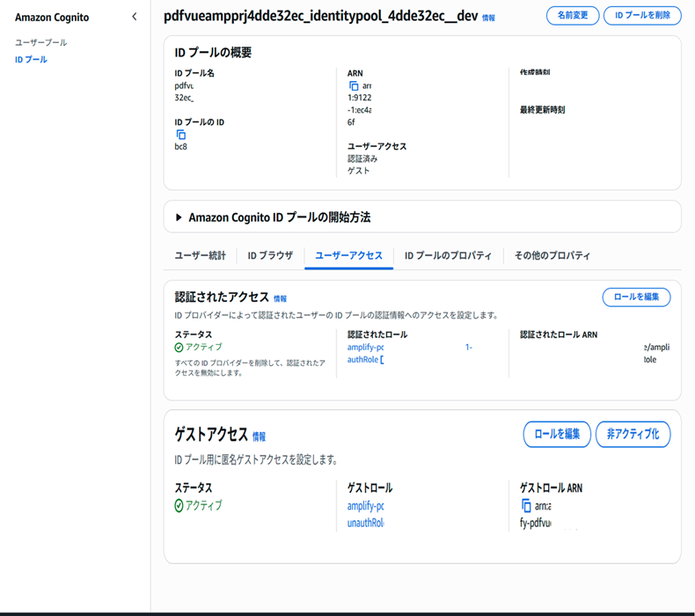
Task: Switch to the ユーザー統計 tab
Action: 200,255
